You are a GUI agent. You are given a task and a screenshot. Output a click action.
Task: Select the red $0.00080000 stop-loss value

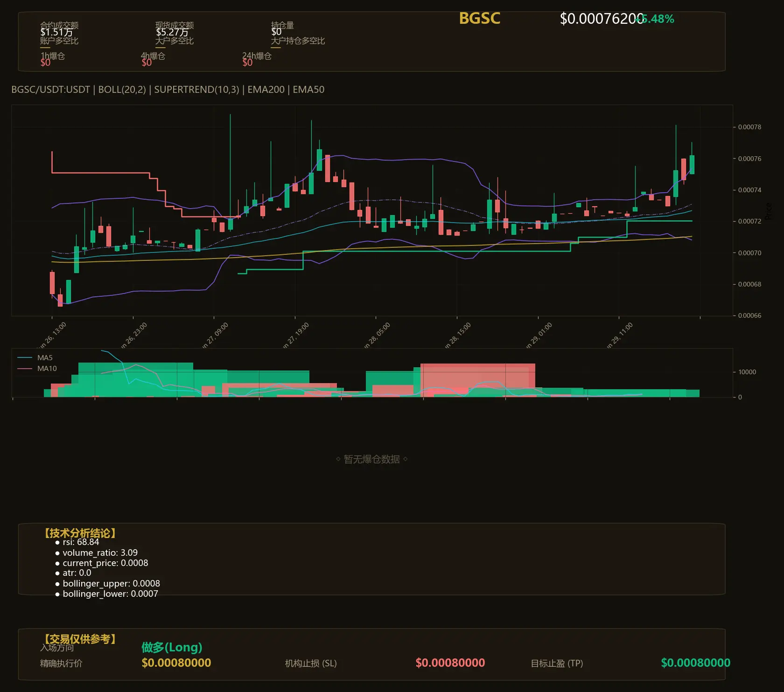(450, 663)
